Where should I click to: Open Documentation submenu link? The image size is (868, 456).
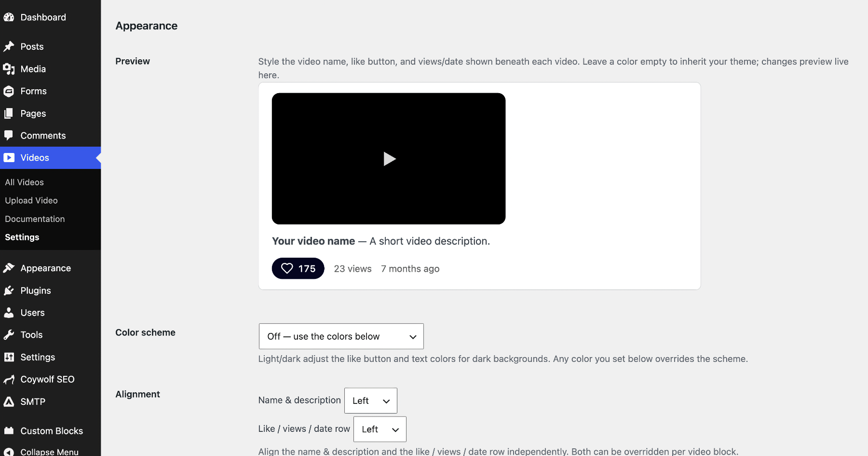point(35,219)
